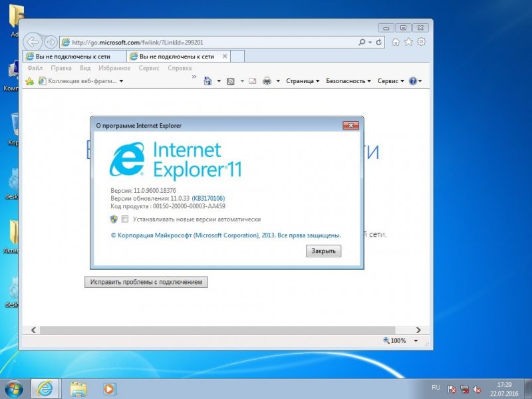Click the blue Help question mark icon

412,80
